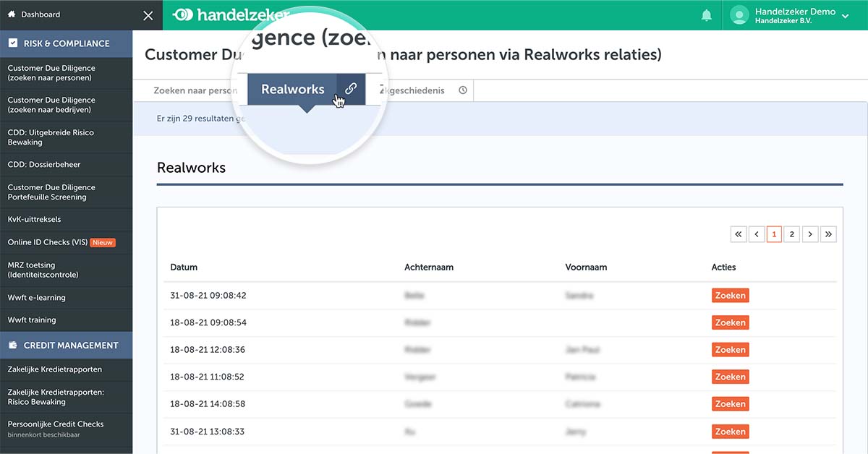This screenshot has height=454, width=868.
Task: Click Zoeken for the 18-08-21 14:08:58 row
Action: (730, 404)
